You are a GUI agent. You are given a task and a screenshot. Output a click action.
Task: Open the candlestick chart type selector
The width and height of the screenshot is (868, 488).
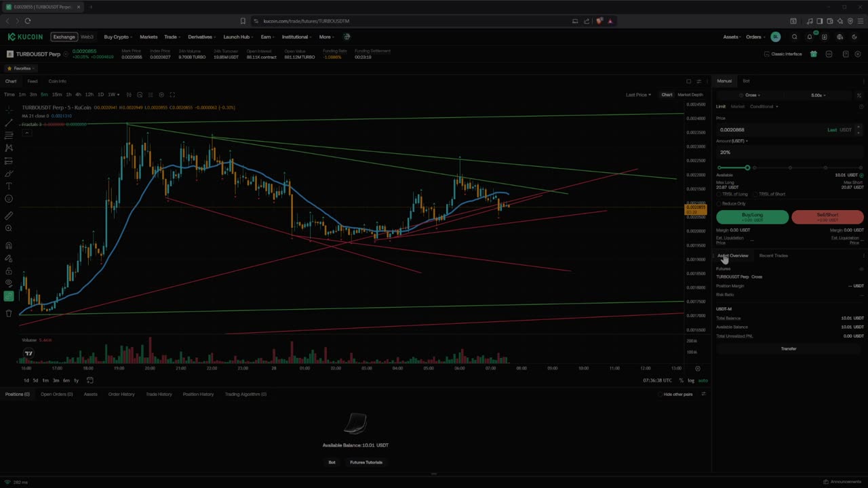129,94
